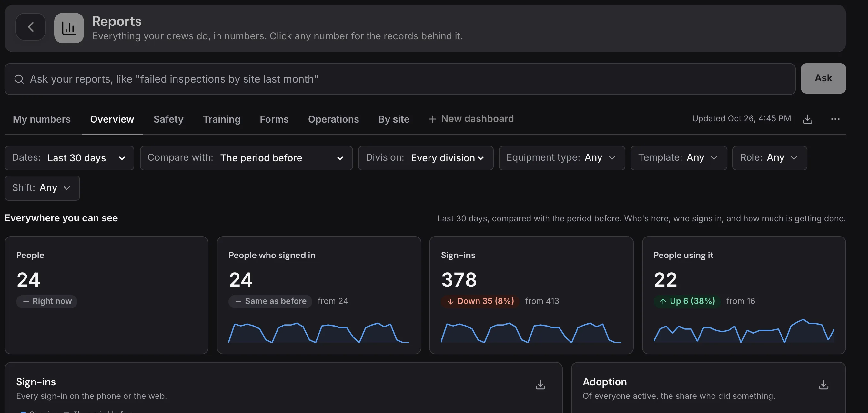Click the 'from 24' comparison text
Screen dimensions: 868x413
[x=333, y=301]
